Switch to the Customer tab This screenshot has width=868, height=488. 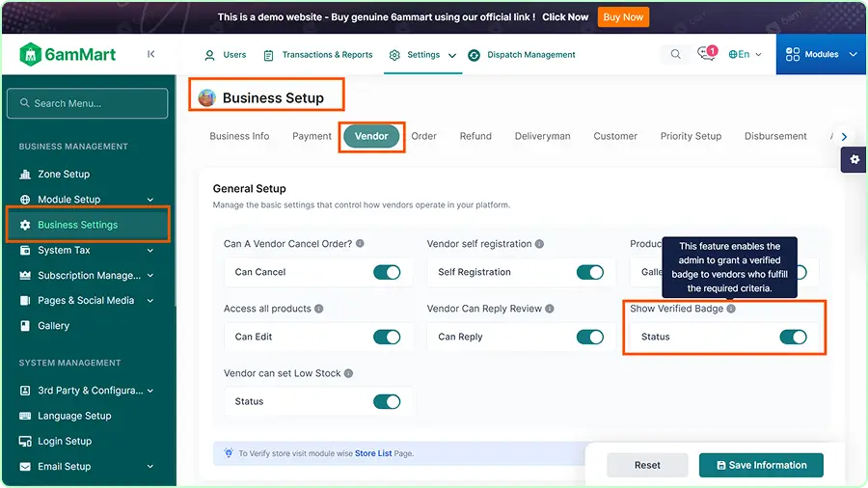[615, 136]
